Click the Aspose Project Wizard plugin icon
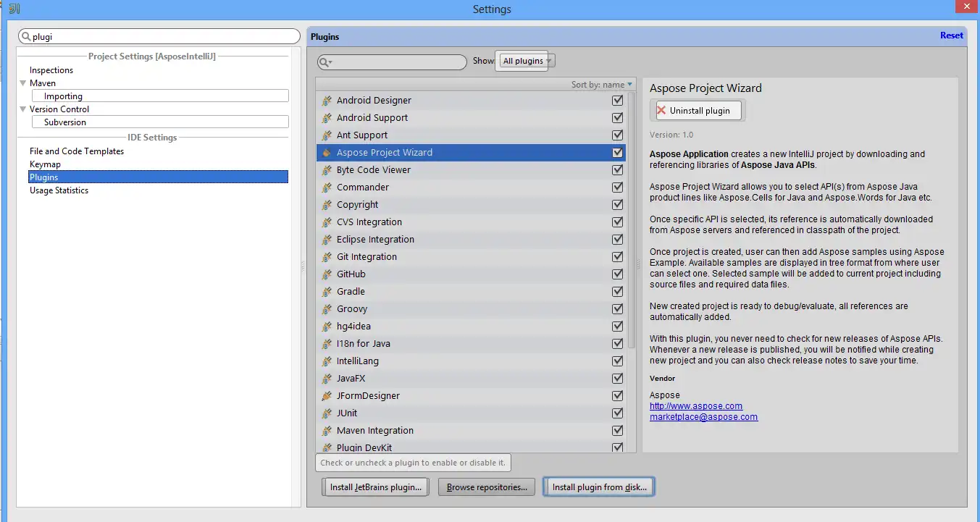Screen dimensions: 980x522 point(327,153)
